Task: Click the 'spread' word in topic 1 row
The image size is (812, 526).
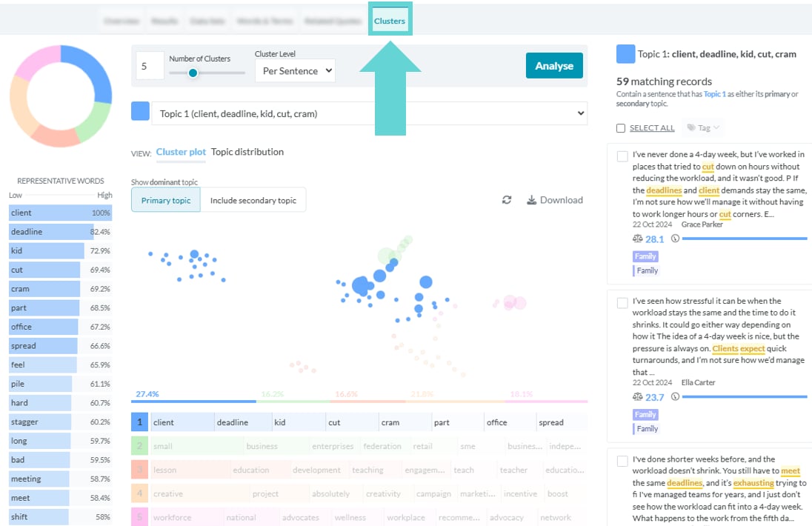Action: point(551,422)
